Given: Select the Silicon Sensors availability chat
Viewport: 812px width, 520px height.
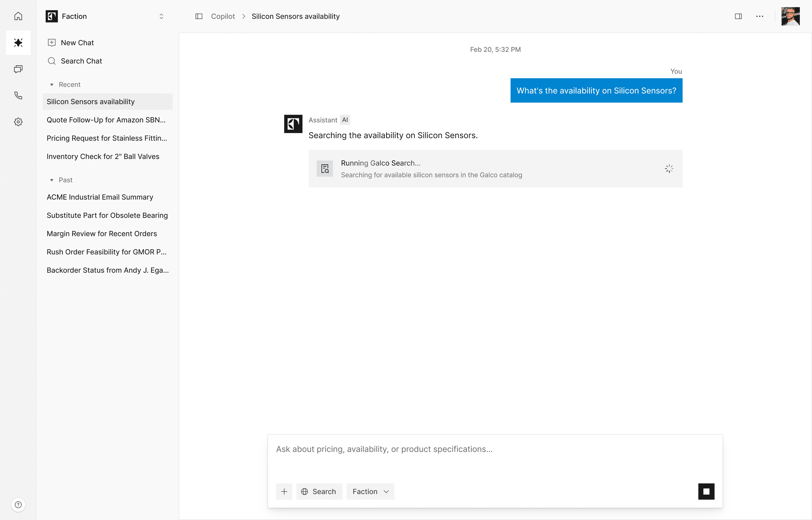Looking at the screenshot, I should pos(107,102).
